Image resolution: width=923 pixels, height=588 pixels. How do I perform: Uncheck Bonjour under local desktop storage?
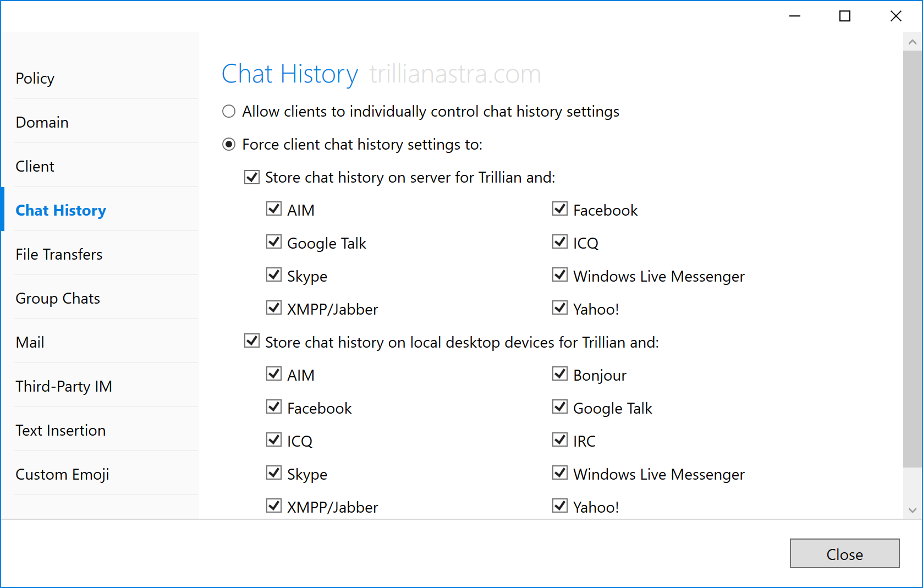point(560,374)
